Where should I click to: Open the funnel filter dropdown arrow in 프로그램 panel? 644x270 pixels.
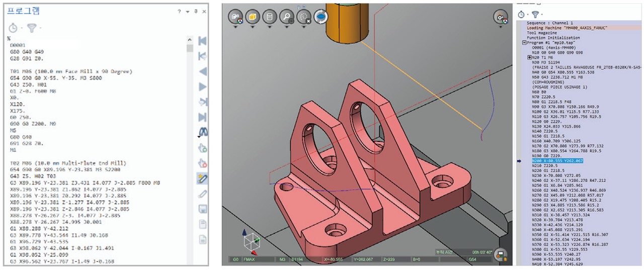pos(40,29)
